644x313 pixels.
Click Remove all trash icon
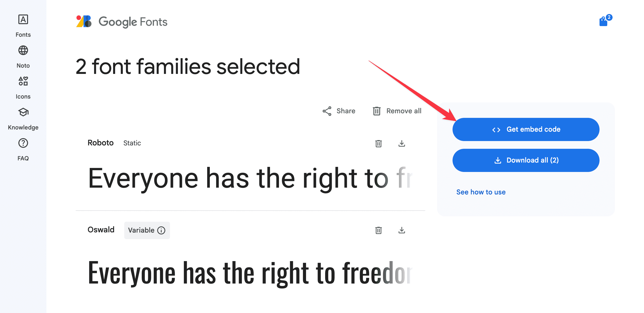(376, 111)
